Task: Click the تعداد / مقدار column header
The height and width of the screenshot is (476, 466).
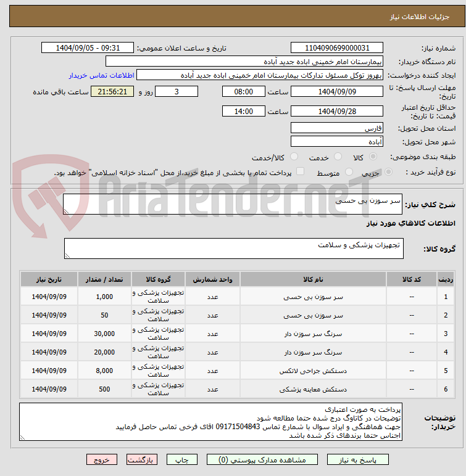Action: [104, 279]
